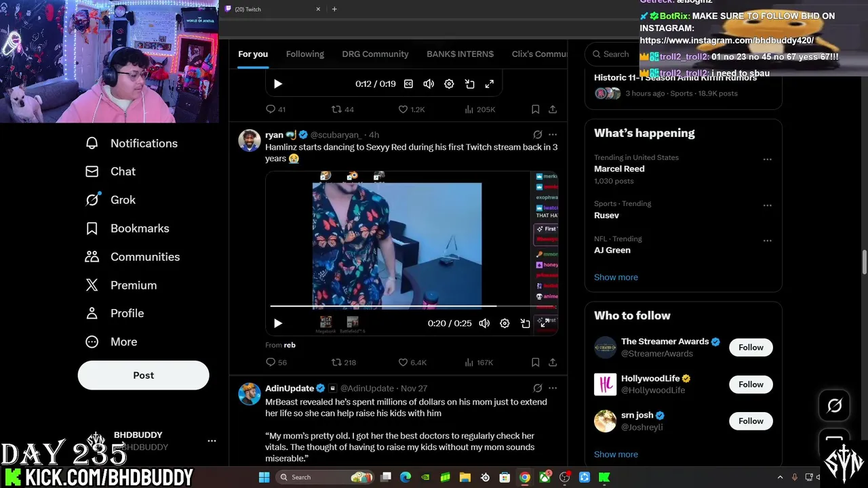Open Grok actions on ryan's post

[537, 135]
